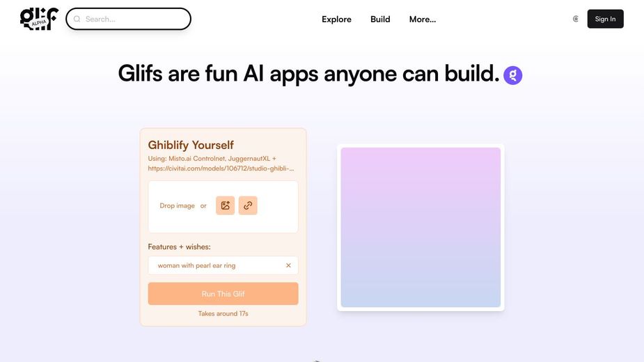Open the More... menu

[423, 19]
